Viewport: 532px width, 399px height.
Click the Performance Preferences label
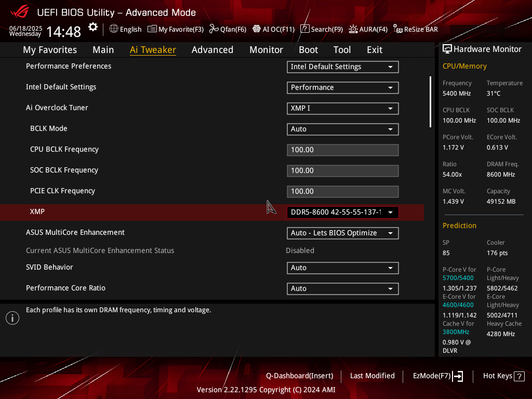point(69,66)
